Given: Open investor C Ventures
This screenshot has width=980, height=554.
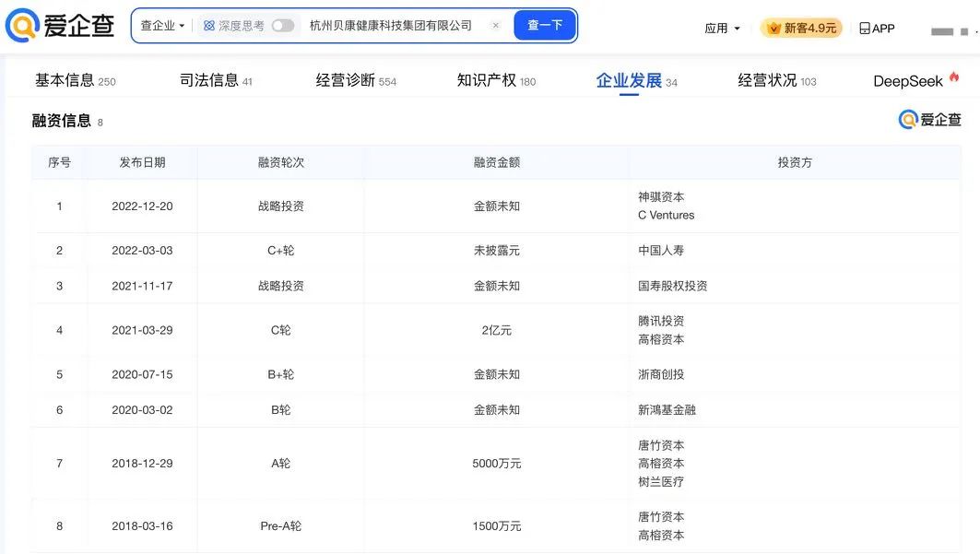Looking at the screenshot, I should (x=666, y=215).
